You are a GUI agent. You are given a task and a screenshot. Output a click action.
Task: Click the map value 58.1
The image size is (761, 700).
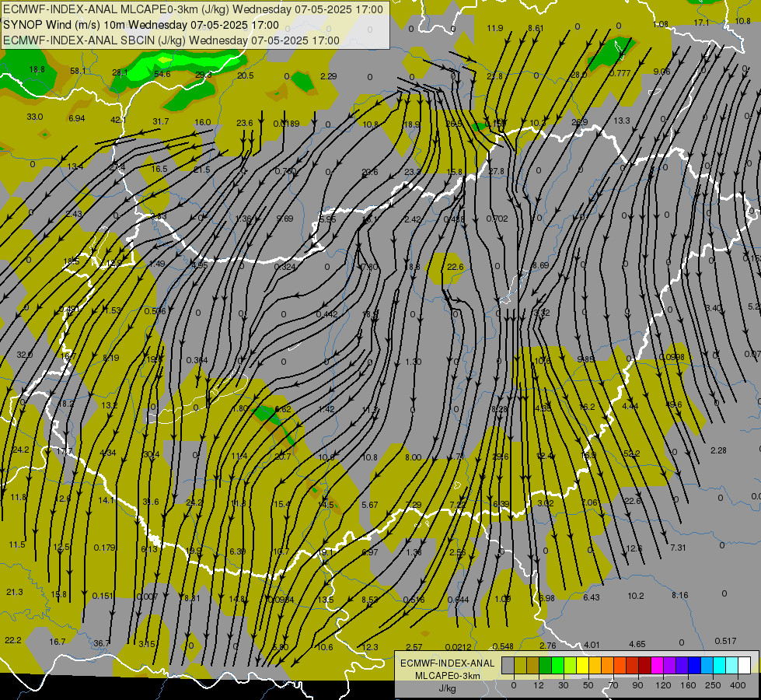79,71
